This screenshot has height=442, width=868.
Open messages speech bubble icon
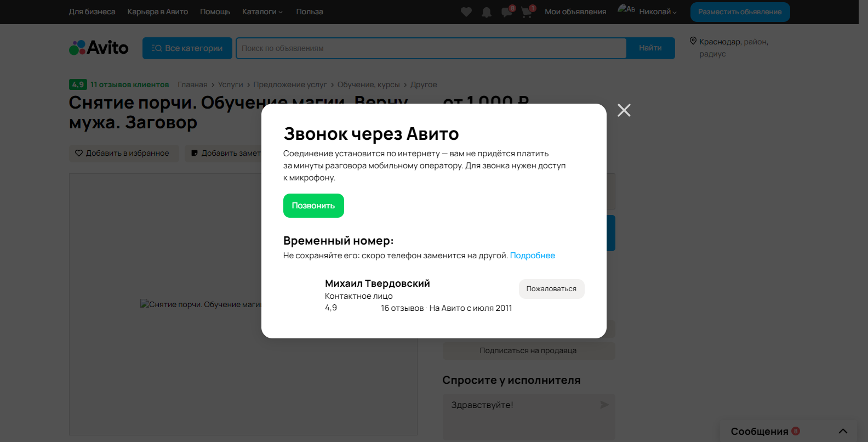507,12
